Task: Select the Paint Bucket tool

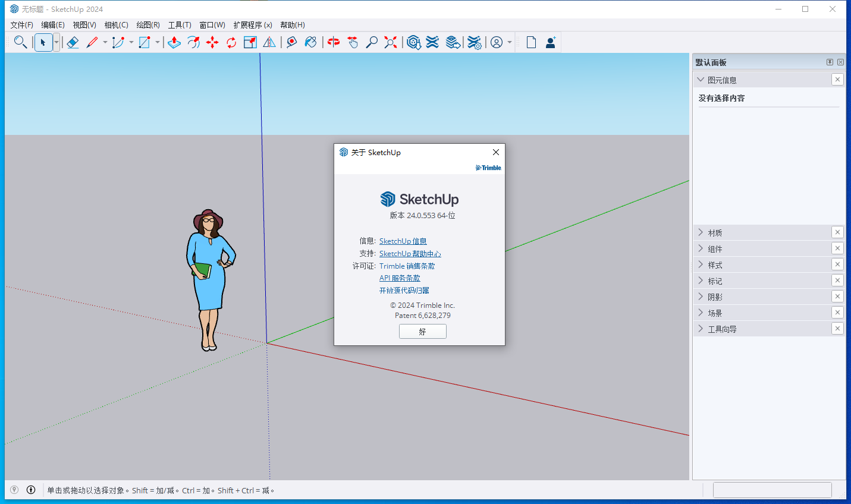Action: point(310,42)
